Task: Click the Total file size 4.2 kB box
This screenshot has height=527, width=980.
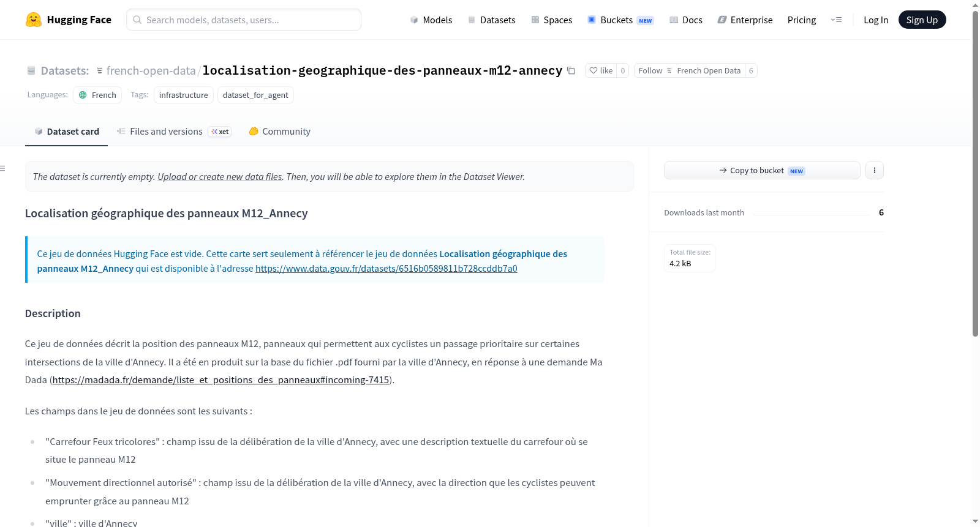Action: [x=690, y=258]
